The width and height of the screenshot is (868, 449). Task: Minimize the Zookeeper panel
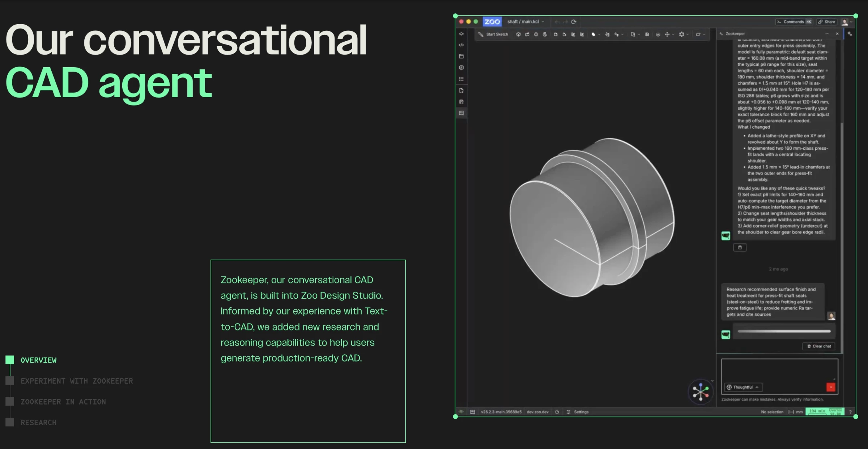pos(827,34)
